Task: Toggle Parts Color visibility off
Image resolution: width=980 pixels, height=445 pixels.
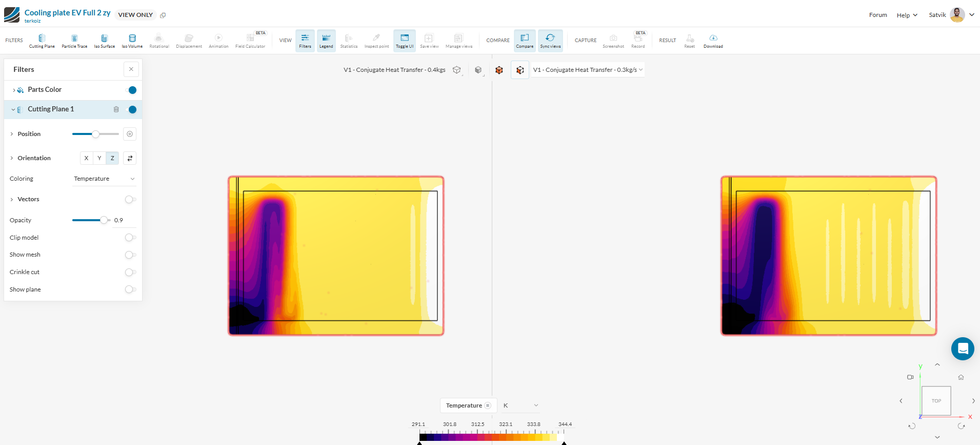Action: tap(131, 90)
